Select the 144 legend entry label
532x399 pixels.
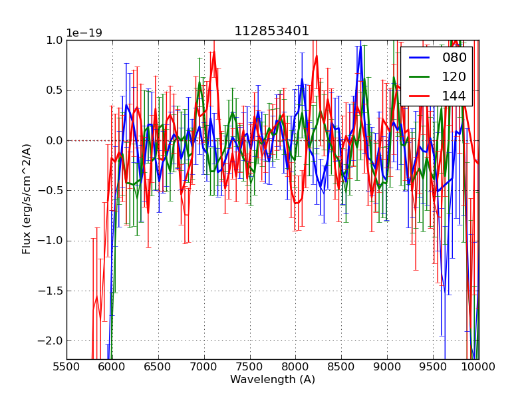click(454, 96)
